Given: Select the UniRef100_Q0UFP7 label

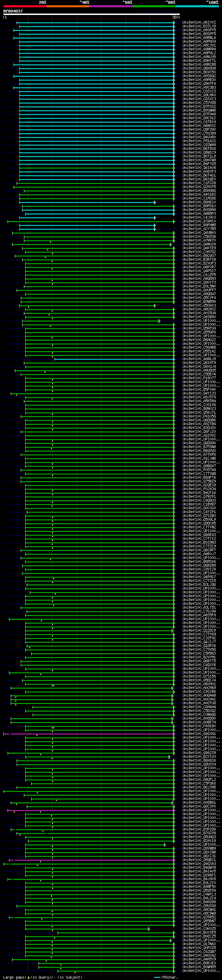Looking at the screenshot, I should point(199,290).
